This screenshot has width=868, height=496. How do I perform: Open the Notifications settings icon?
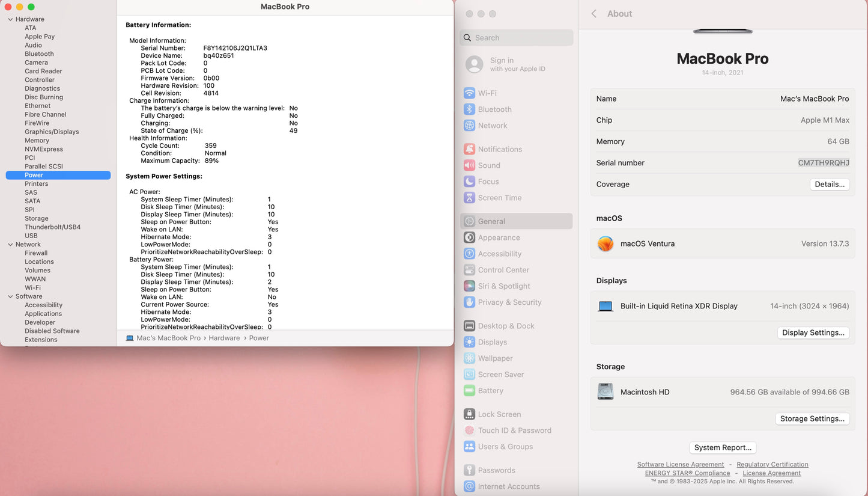point(469,149)
